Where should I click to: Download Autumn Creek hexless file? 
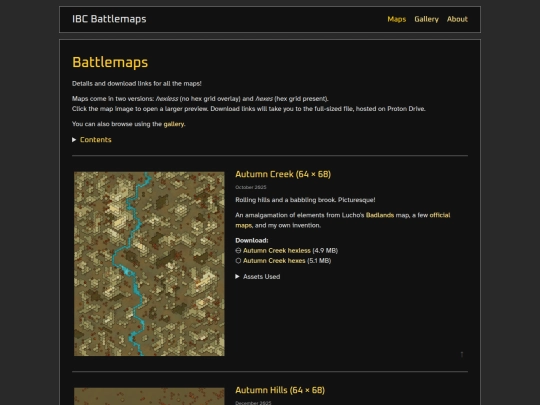point(277,251)
